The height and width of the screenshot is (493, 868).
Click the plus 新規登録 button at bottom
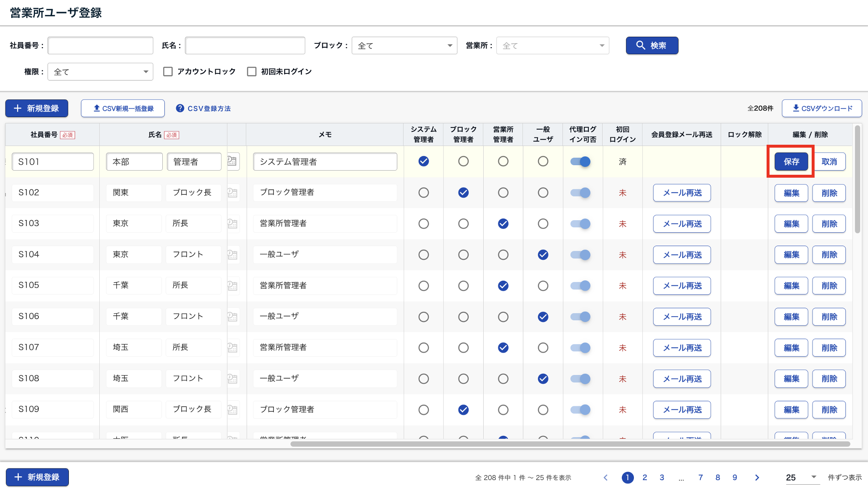tap(37, 477)
